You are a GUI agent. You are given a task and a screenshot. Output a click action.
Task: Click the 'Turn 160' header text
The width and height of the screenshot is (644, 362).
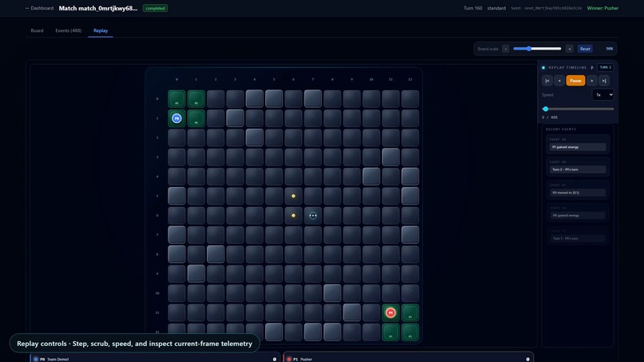(x=473, y=8)
